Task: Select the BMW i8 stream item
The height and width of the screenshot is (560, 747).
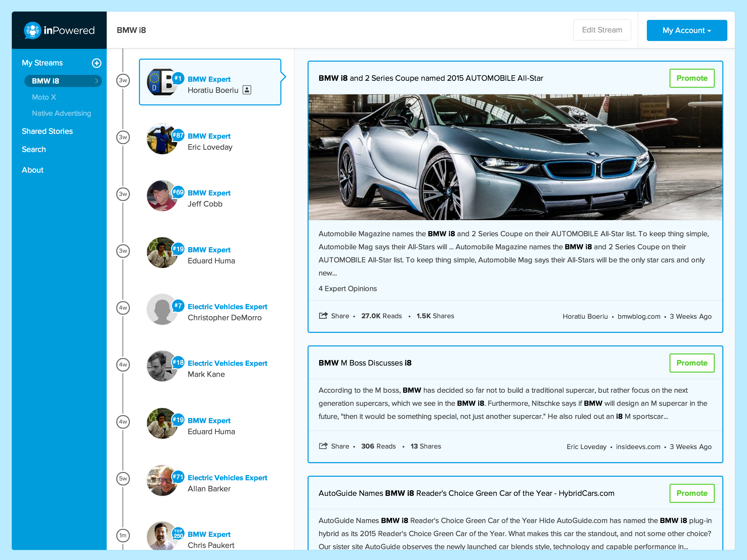Action: (x=63, y=81)
